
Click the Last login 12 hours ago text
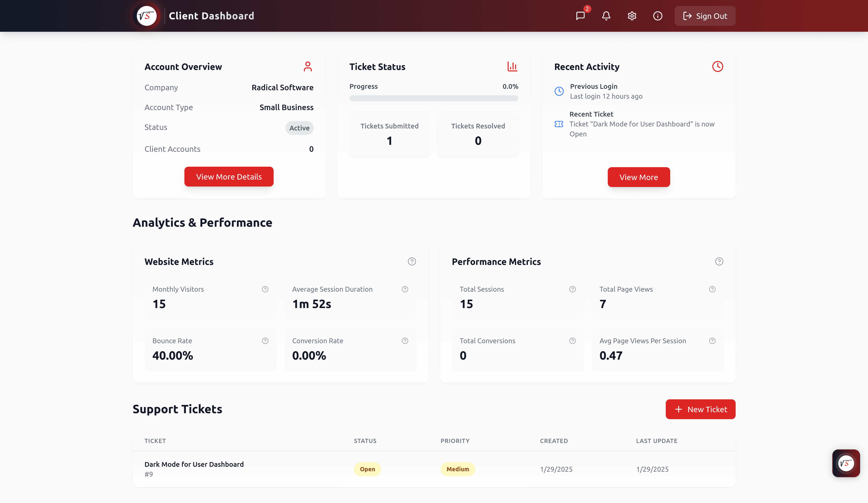point(606,96)
